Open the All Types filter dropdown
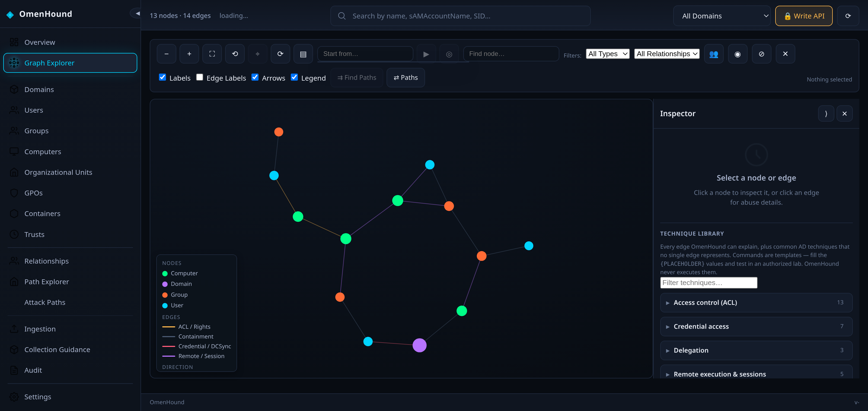This screenshot has width=868, height=411. click(x=608, y=54)
